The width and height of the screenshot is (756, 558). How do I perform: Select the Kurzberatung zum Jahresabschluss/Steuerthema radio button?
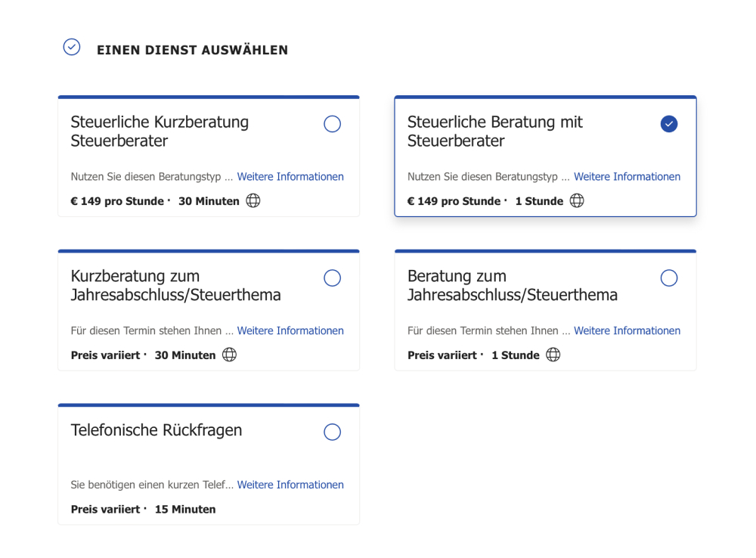pos(332,277)
